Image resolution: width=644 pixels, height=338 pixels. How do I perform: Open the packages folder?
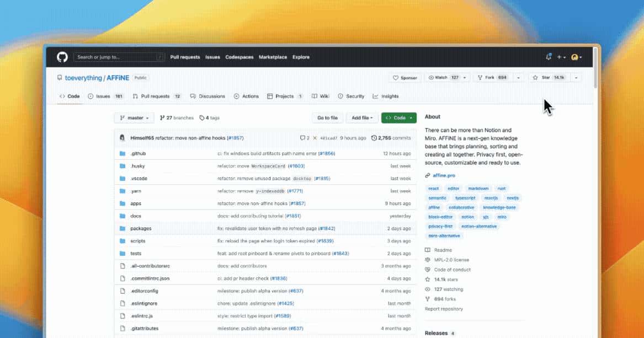(140, 228)
